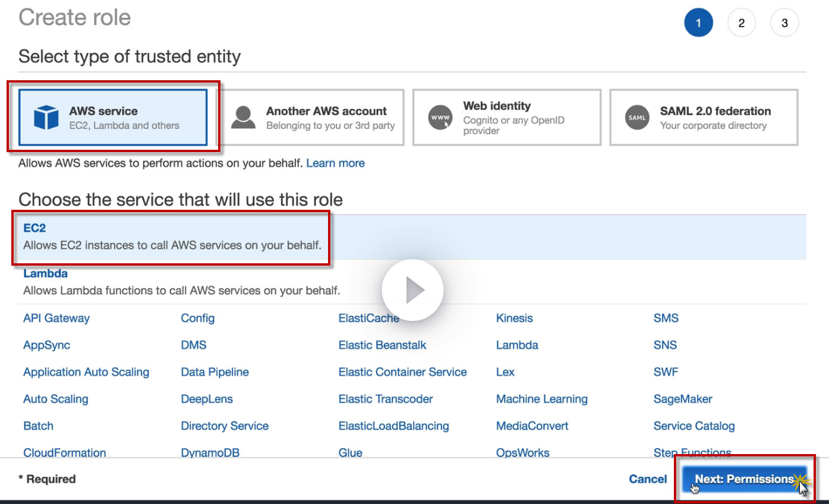Image resolution: width=829 pixels, height=504 pixels.
Task: Choose API Gateway service
Action: [x=56, y=318]
